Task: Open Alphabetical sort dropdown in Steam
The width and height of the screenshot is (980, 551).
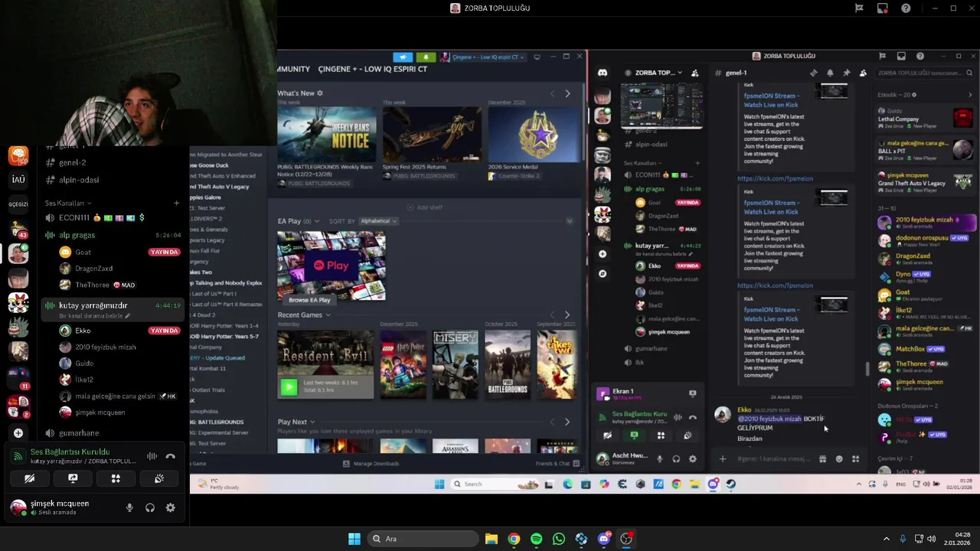Action: tap(377, 221)
